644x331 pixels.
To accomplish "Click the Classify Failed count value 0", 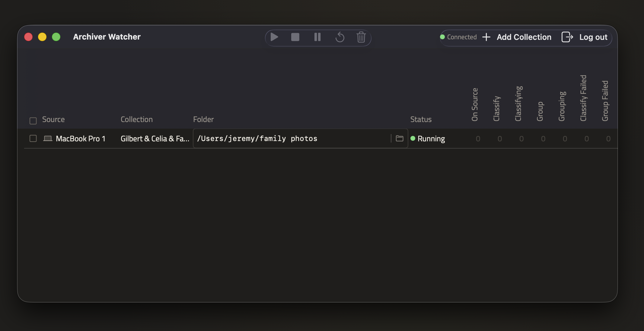I will pyautogui.click(x=587, y=139).
